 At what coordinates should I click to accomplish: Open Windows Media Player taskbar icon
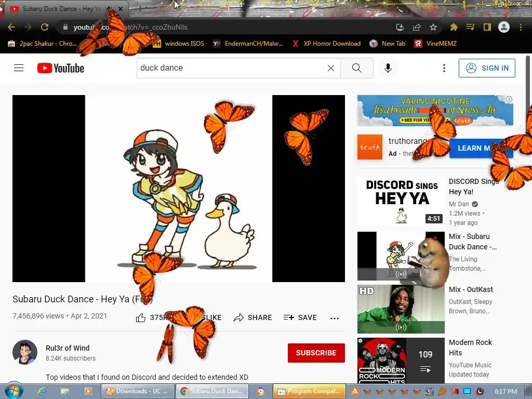88,391
